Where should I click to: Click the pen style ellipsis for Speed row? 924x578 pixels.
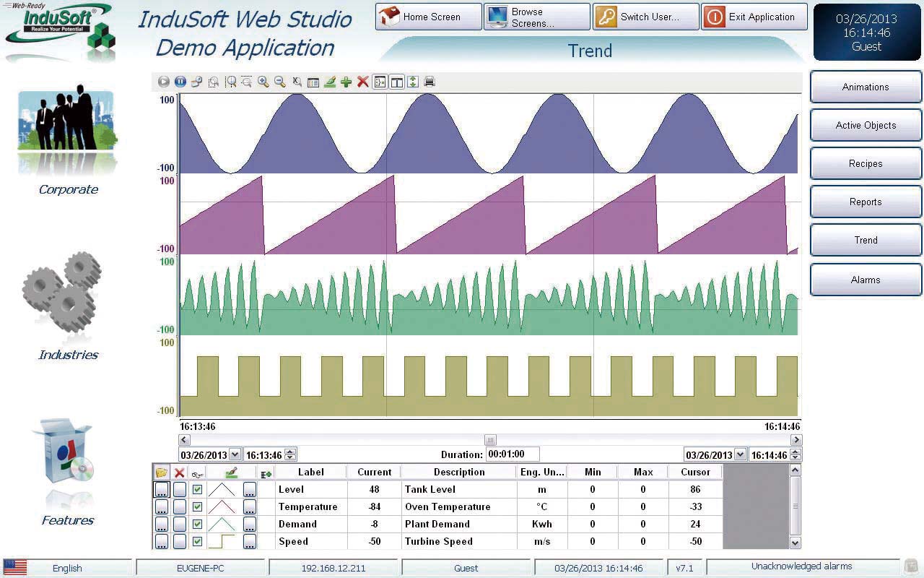point(250,542)
